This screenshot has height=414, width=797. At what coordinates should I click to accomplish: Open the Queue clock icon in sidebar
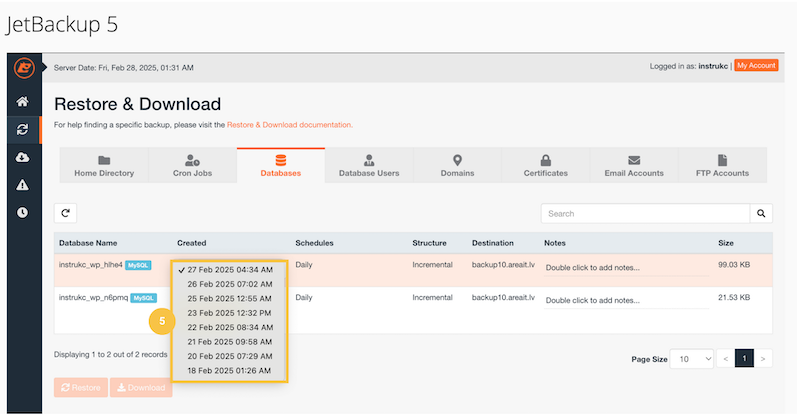pos(22,213)
